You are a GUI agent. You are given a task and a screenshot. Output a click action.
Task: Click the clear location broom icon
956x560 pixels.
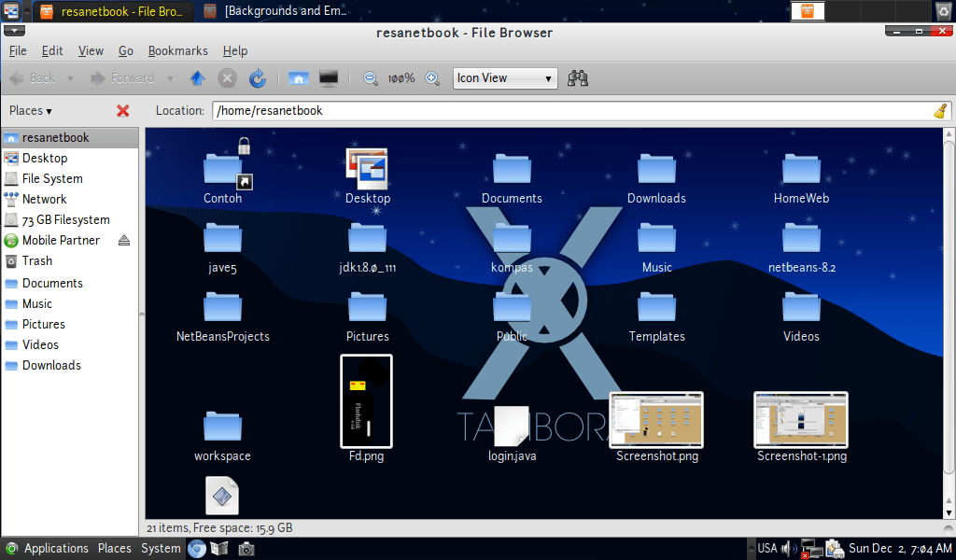941,110
